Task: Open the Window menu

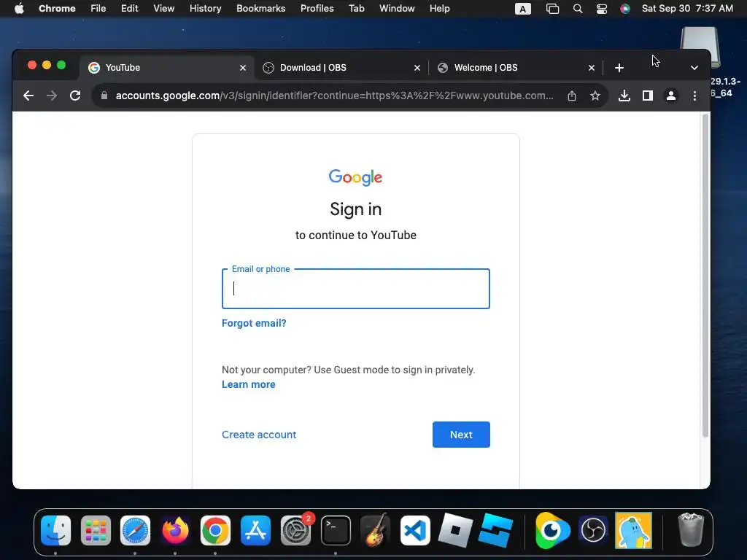Action: coord(397,9)
